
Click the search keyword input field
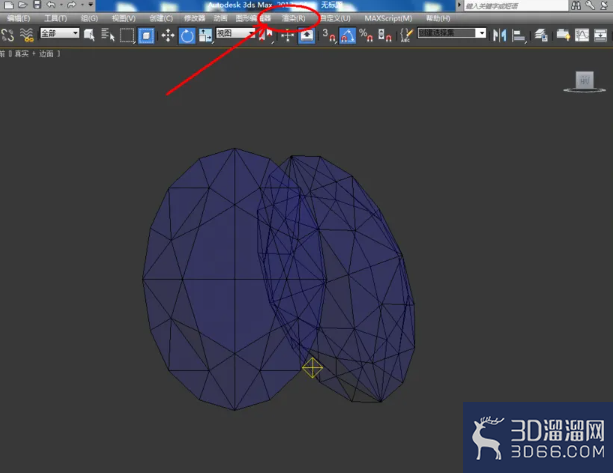[x=516, y=5]
